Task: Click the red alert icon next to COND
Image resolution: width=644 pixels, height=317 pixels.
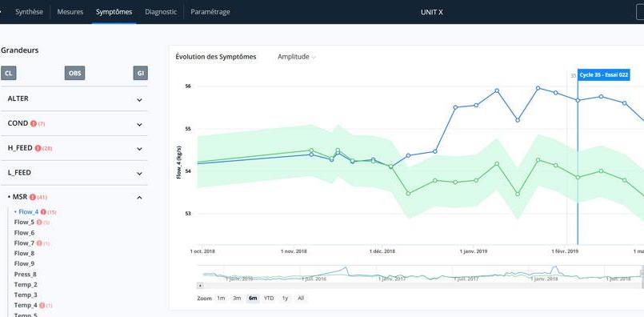Action: point(34,123)
